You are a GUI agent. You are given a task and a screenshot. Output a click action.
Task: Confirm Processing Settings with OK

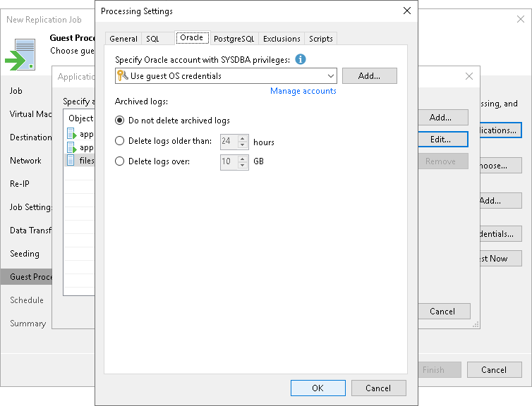[x=318, y=388]
